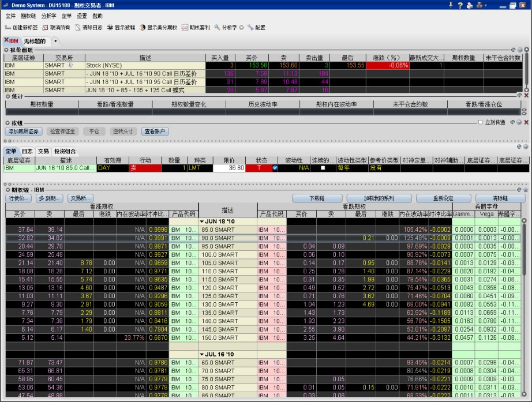This screenshot has width=532, height=402.
Task: Open the 行使价 strikes dropdown
Action: [x=18, y=198]
